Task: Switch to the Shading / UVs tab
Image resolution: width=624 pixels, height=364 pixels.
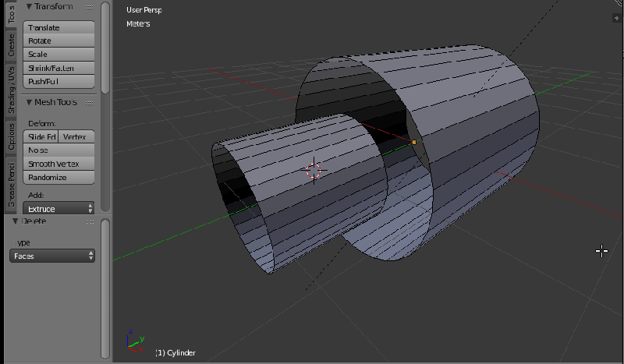Action: point(11,90)
